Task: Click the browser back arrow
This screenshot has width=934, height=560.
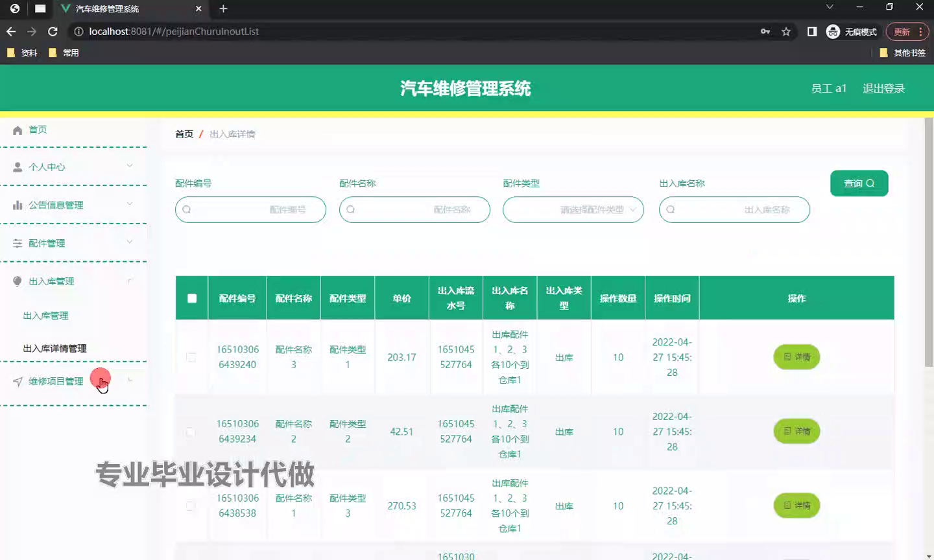Action: [11, 31]
